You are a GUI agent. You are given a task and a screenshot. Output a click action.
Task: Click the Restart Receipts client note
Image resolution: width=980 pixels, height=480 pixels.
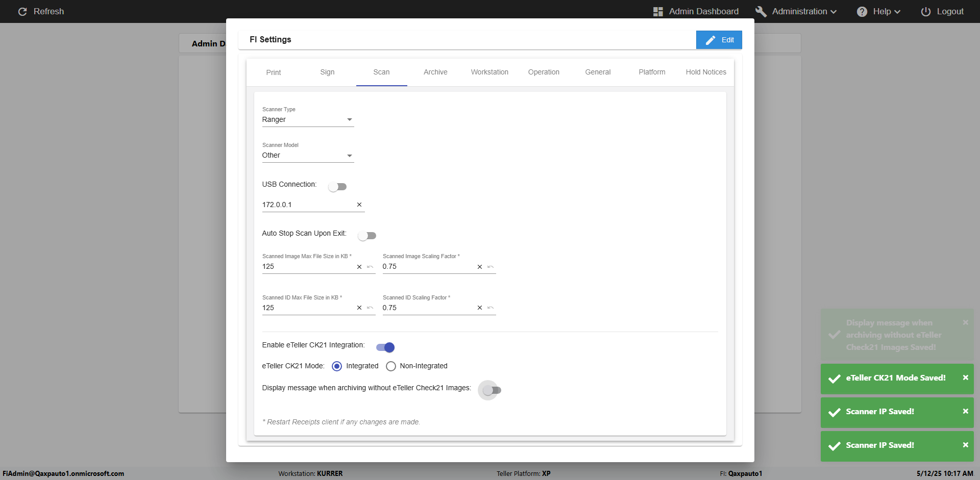341,422
